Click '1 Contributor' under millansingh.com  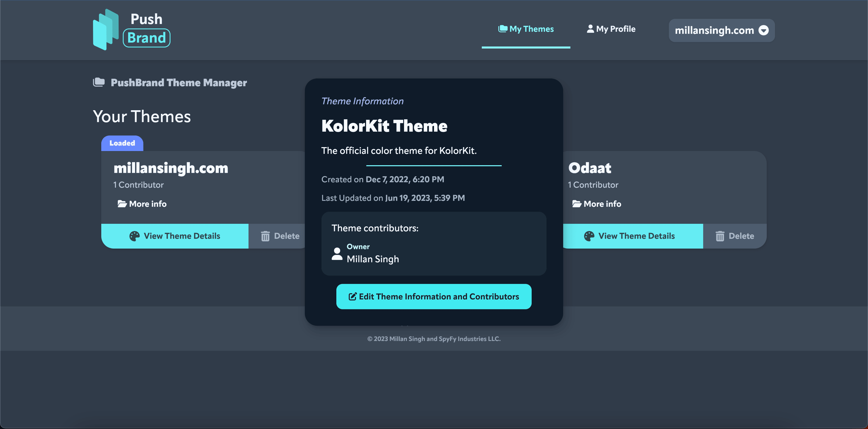coord(139,185)
